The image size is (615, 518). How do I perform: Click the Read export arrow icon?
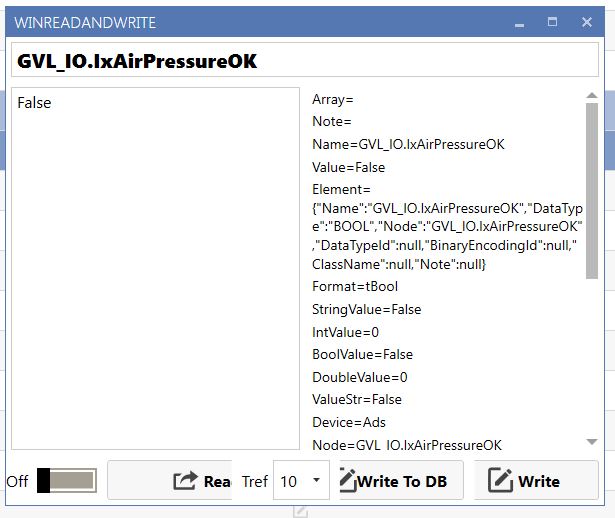pos(185,480)
